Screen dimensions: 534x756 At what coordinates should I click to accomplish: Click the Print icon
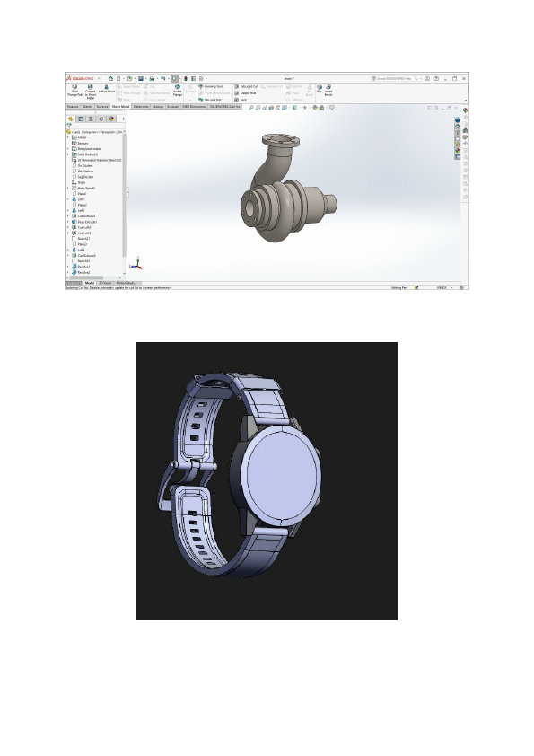(152, 78)
